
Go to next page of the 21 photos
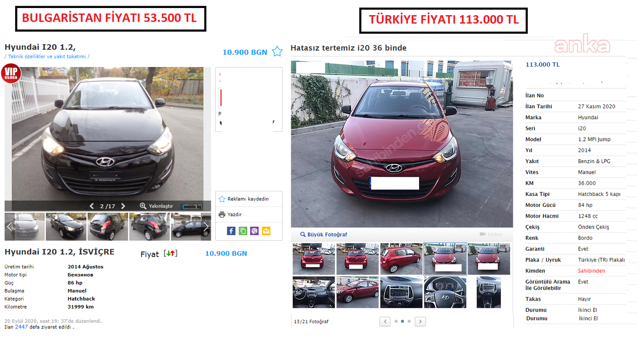pos(420,321)
